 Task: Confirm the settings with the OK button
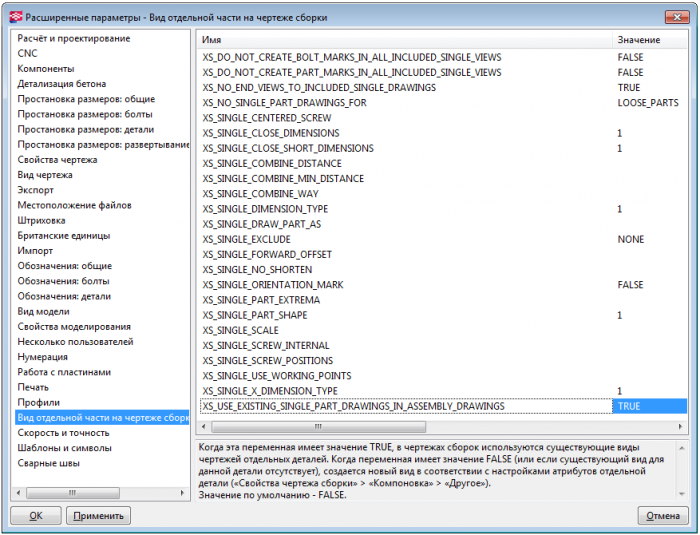pyautogui.click(x=36, y=515)
